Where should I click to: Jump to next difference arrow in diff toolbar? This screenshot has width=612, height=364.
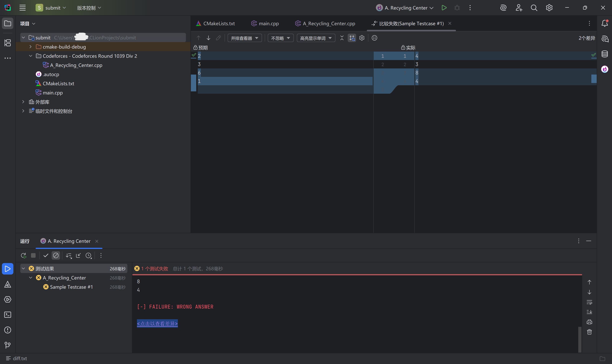208,38
